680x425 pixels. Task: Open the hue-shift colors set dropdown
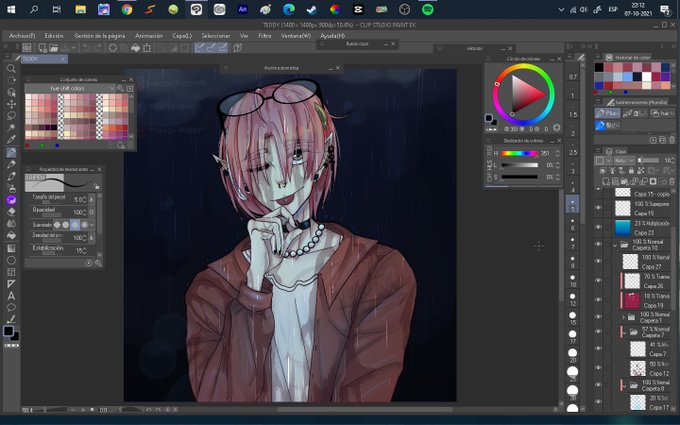[x=70, y=88]
